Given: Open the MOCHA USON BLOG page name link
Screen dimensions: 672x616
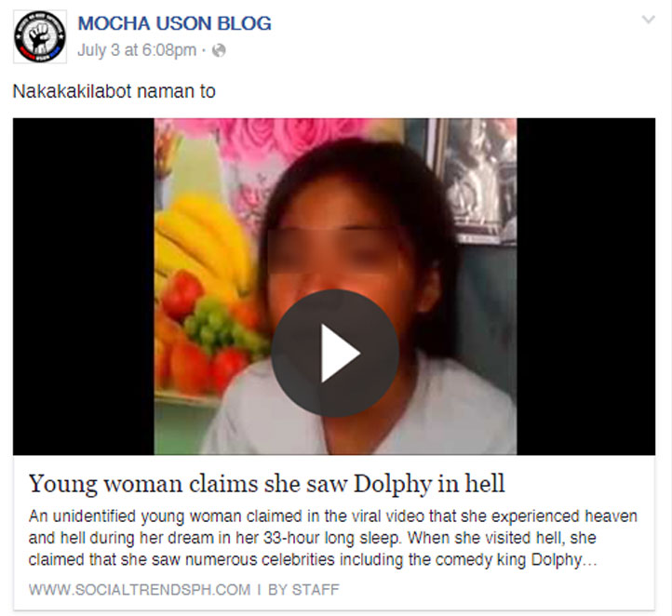Looking at the screenshot, I should (x=174, y=23).
